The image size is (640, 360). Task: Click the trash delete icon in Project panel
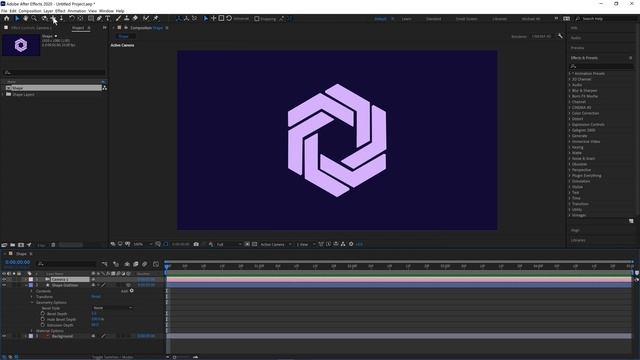[53, 245]
